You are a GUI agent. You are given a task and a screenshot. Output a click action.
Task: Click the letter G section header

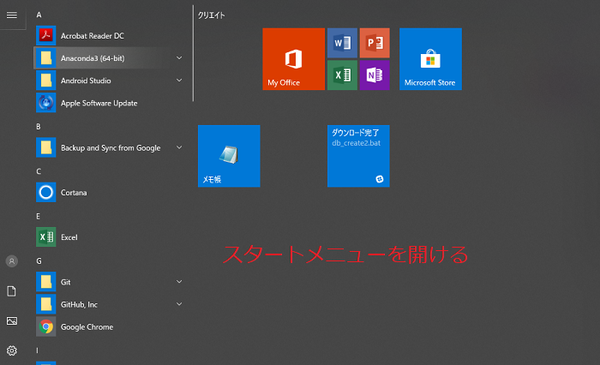39,261
